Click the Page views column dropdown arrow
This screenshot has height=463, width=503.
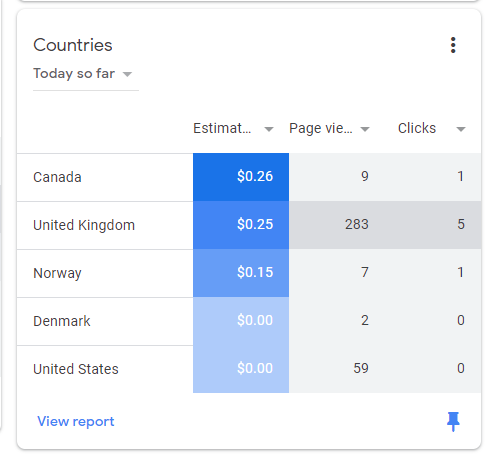click(365, 129)
